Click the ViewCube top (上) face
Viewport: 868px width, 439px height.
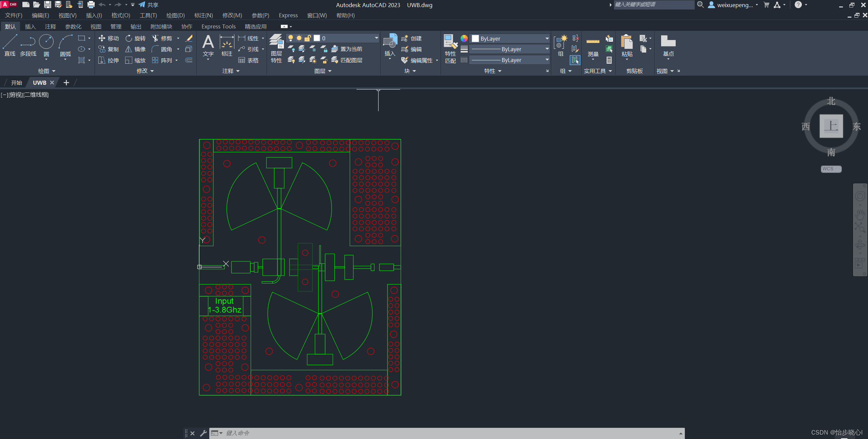point(831,126)
